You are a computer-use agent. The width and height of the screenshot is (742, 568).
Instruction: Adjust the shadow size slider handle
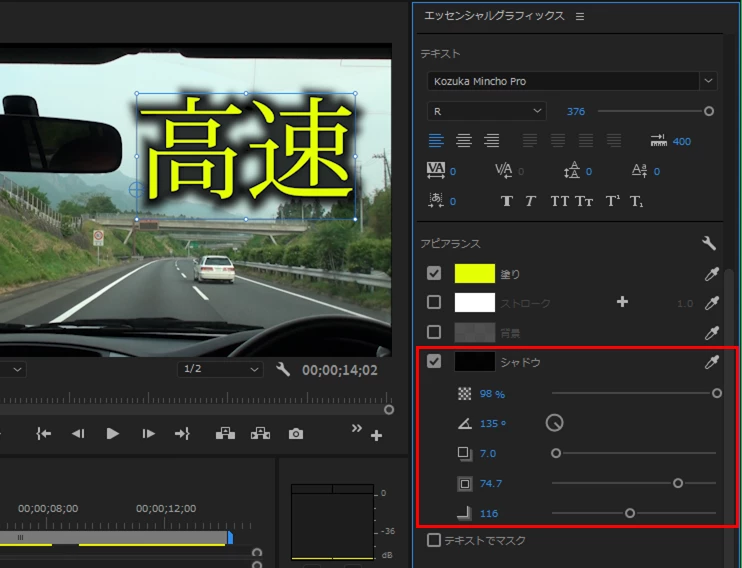coord(678,483)
